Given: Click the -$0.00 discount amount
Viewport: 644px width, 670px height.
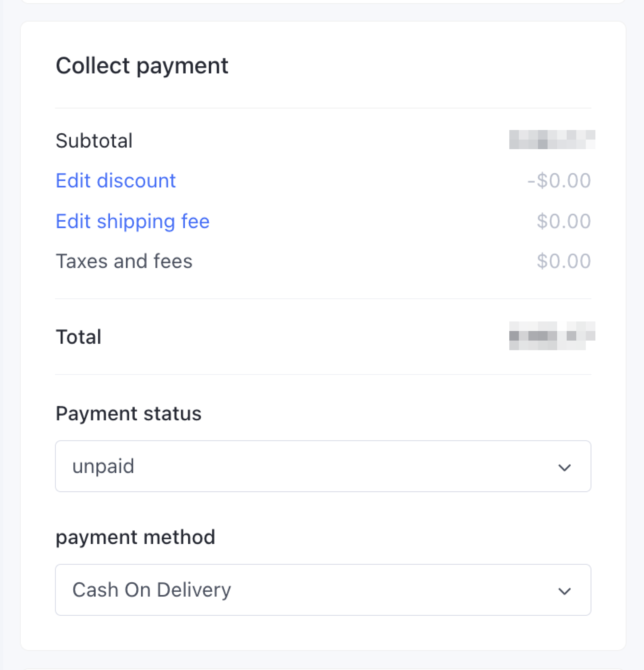Looking at the screenshot, I should pyautogui.click(x=559, y=180).
